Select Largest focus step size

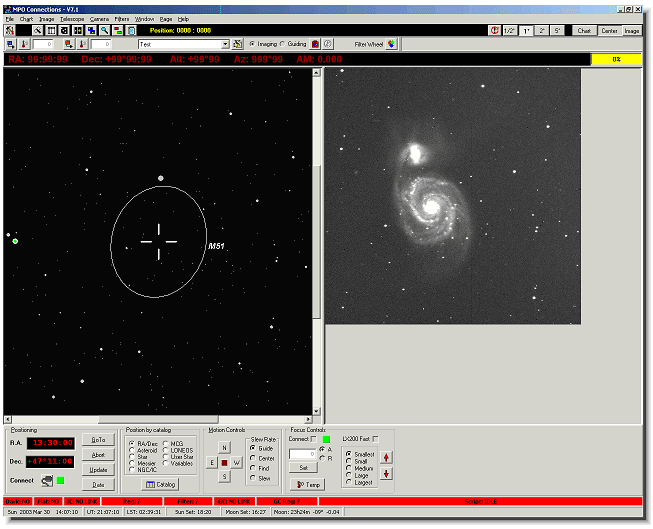[349, 482]
